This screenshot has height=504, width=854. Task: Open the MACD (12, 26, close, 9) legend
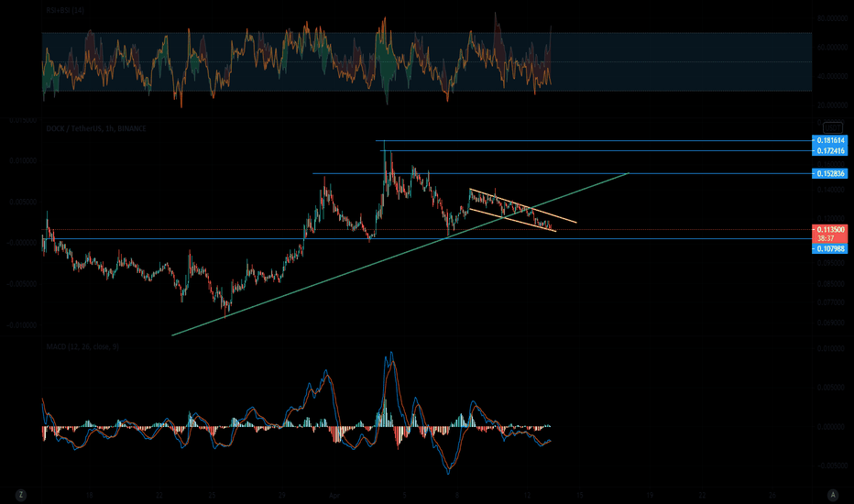click(x=82, y=346)
